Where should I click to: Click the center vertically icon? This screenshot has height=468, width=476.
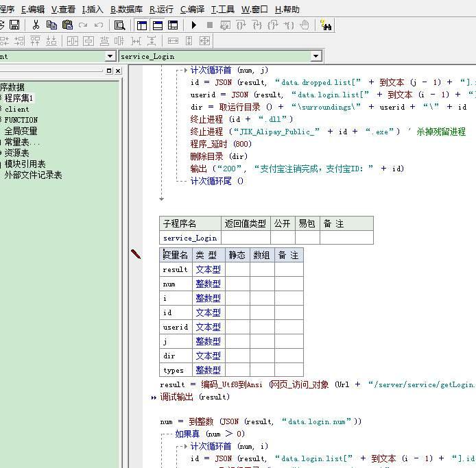(x=88, y=40)
